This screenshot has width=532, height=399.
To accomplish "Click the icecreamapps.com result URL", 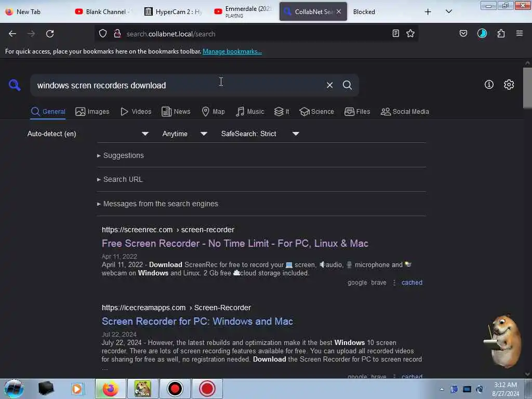I will click(x=177, y=308).
